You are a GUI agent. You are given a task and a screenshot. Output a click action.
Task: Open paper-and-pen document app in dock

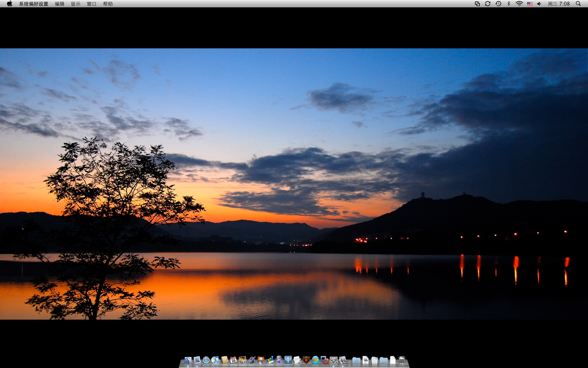[x=297, y=360]
